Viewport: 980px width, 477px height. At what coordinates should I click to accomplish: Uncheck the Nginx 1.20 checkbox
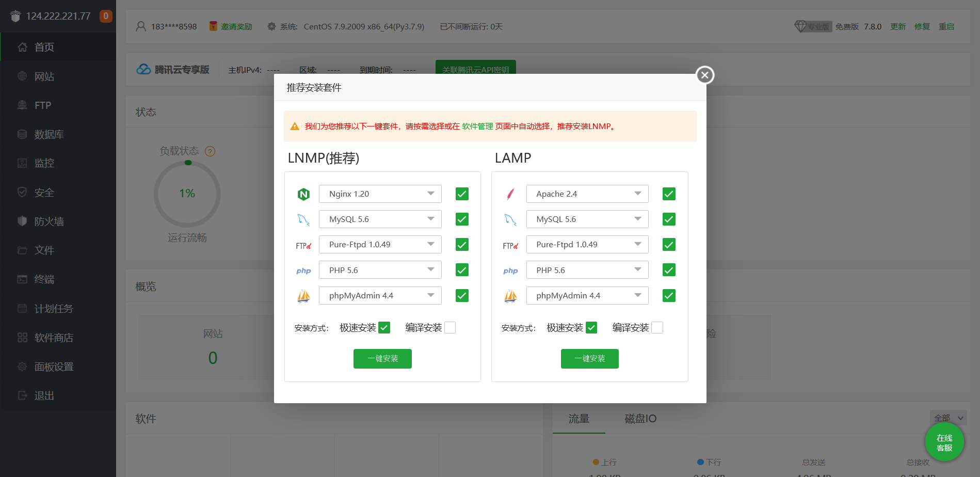(x=462, y=194)
